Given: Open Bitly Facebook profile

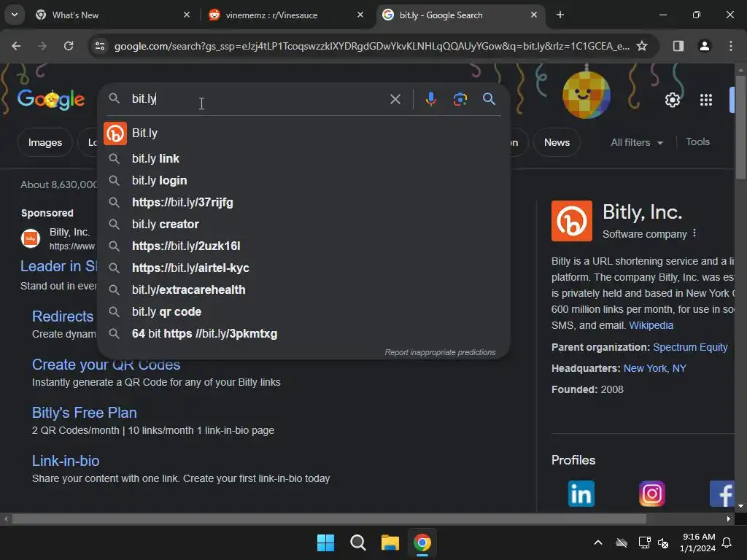Looking at the screenshot, I should coord(722,494).
